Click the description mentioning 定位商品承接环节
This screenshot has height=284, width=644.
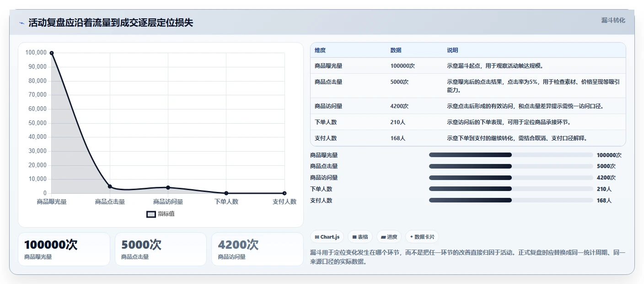[509, 122]
